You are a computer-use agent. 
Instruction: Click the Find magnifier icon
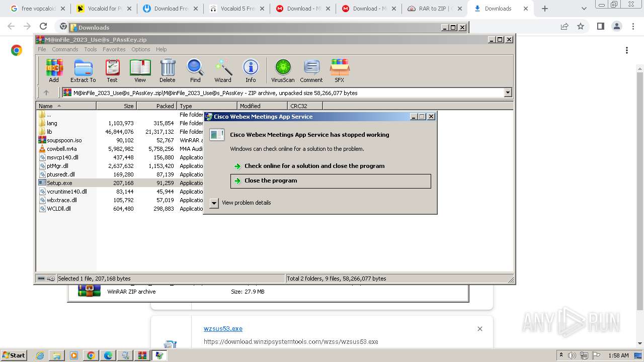[x=195, y=70]
